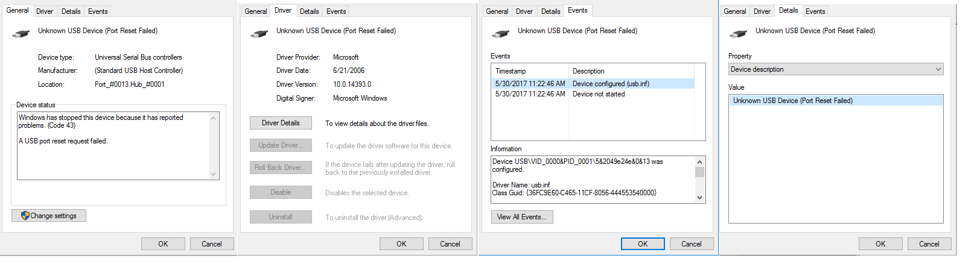980x273 pixels.
Task: Click down arrow of Information box scrollbar
Action: point(700,198)
